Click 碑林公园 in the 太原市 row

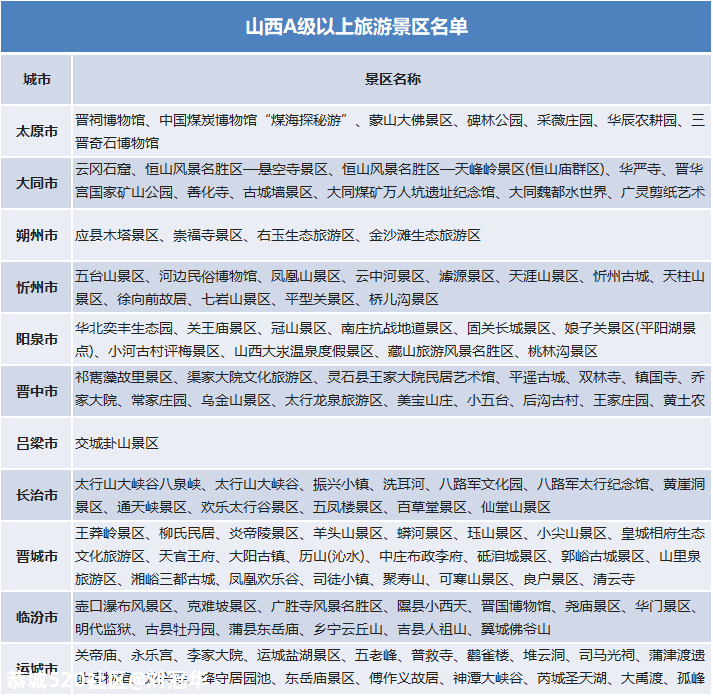point(495,120)
